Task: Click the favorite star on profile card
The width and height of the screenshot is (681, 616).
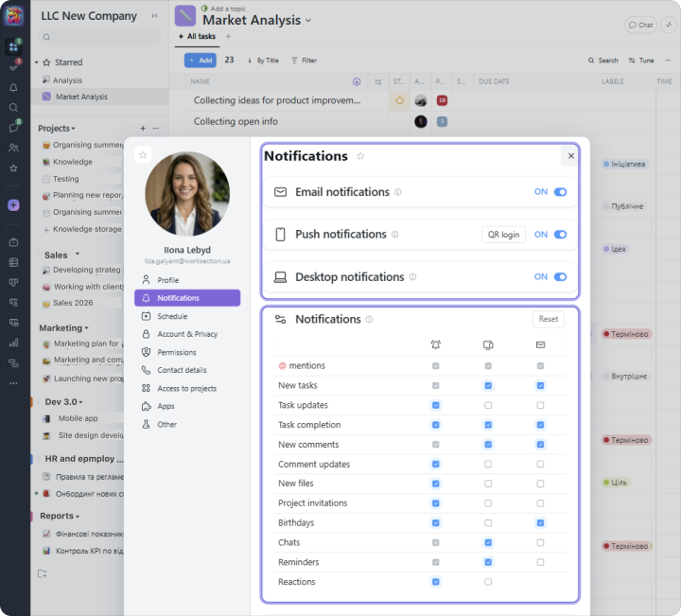Action: tap(143, 154)
